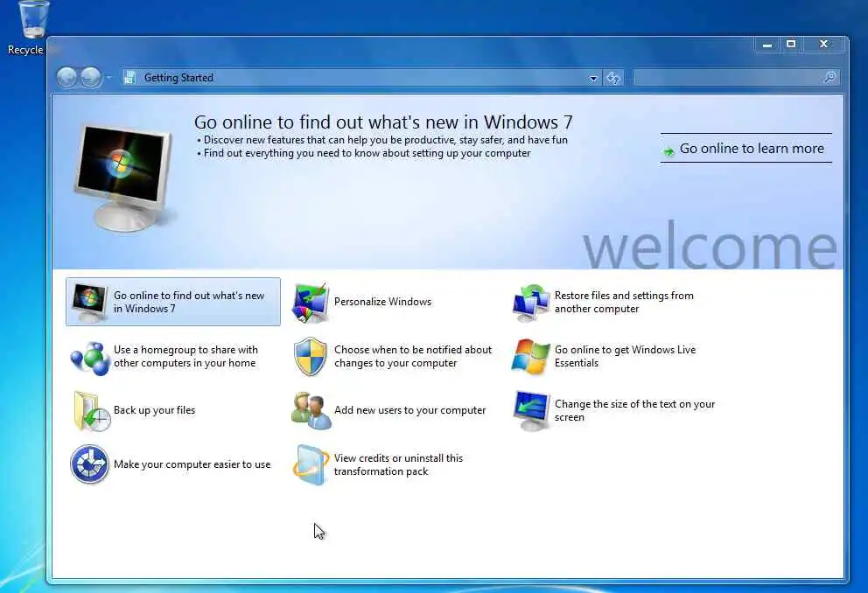Click the refresh button beside address bar

click(x=613, y=78)
